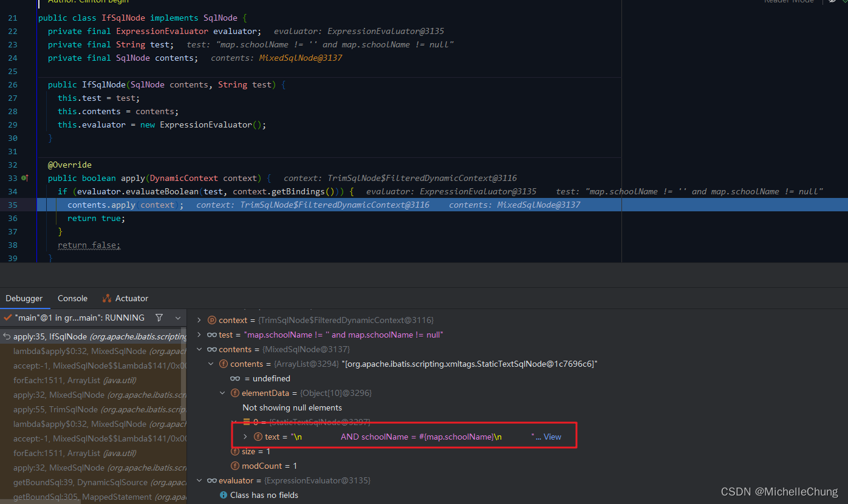Click the glasses icon beside test variable
Image resolution: width=848 pixels, height=504 pixels.
(x=212, y=335)
